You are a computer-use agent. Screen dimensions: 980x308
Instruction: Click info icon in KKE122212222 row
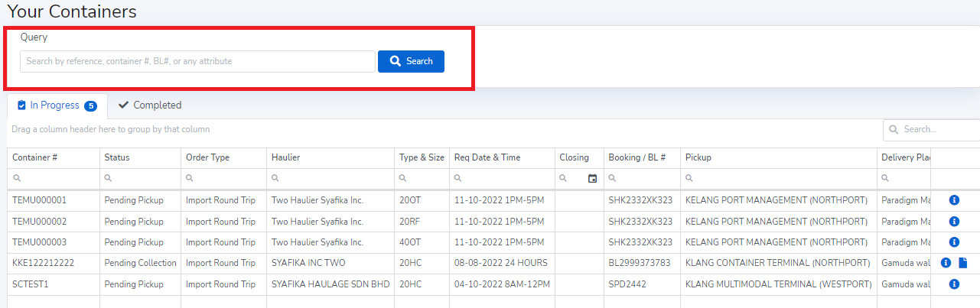(x=946, y=263)
